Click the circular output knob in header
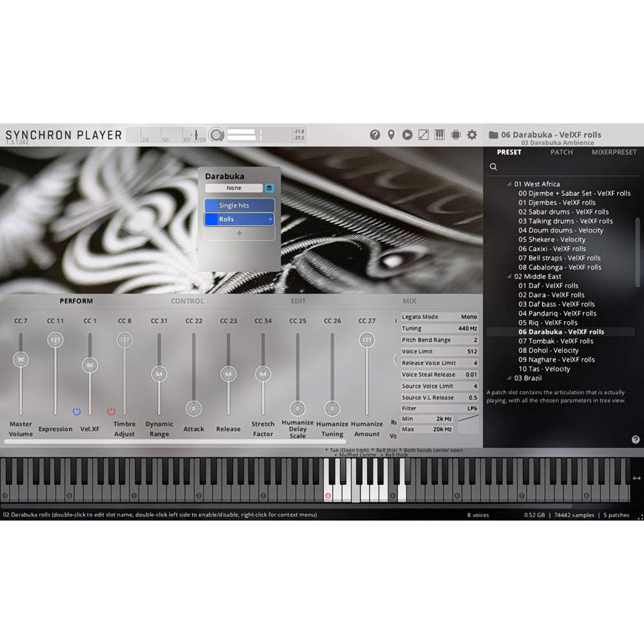 (x=216, y=135)
